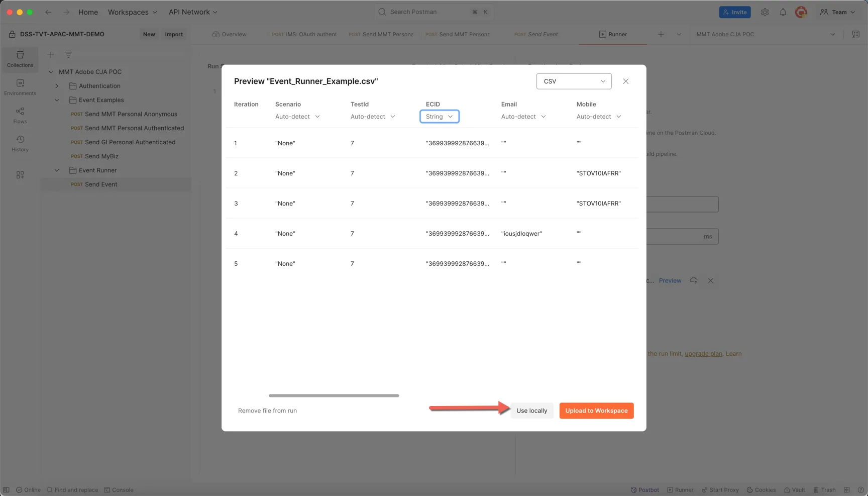Switch to the Overview tab
Image resolution: width=868 pixels, height=496 pixels.
229,34
